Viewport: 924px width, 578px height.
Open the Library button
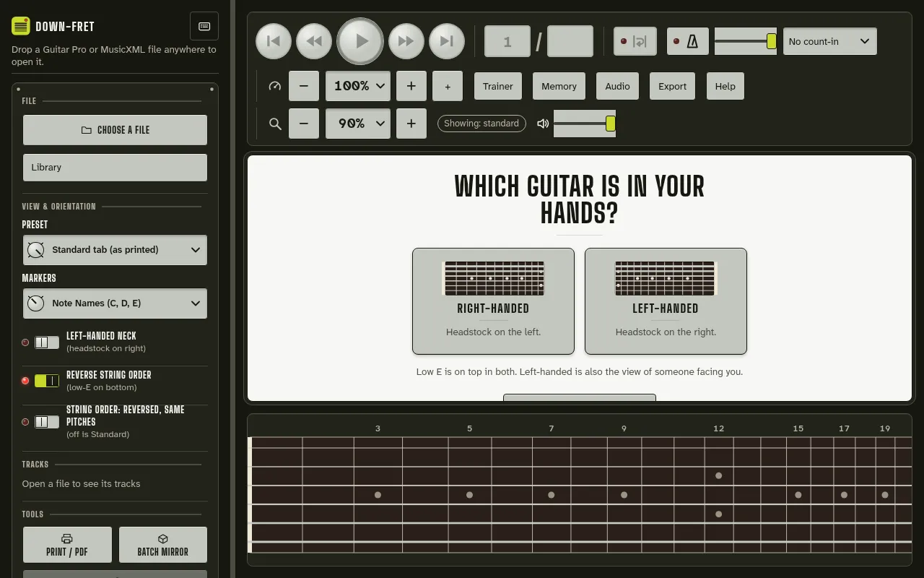point(115,168)
